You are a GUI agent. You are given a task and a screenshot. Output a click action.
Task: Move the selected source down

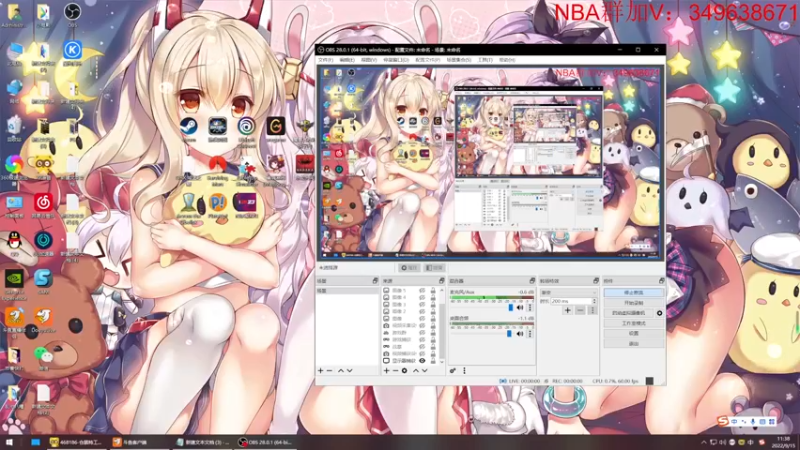424,370
